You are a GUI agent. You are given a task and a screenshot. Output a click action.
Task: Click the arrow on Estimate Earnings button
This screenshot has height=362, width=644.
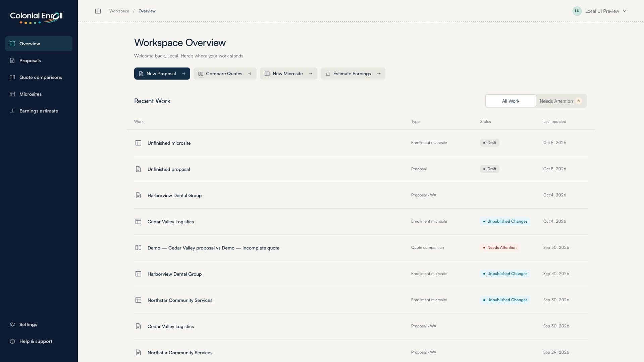[x=379, y=74]
